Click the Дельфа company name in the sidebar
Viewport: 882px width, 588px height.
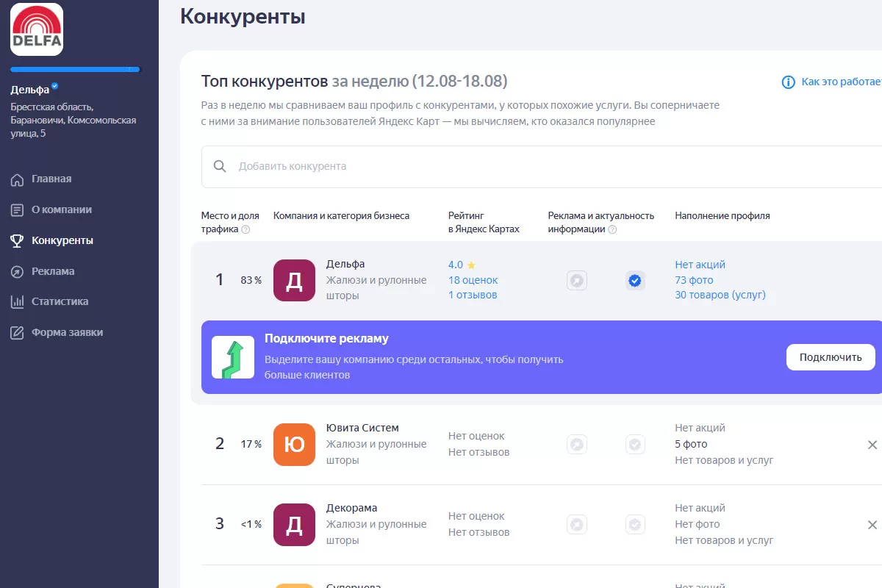(29, 90)
